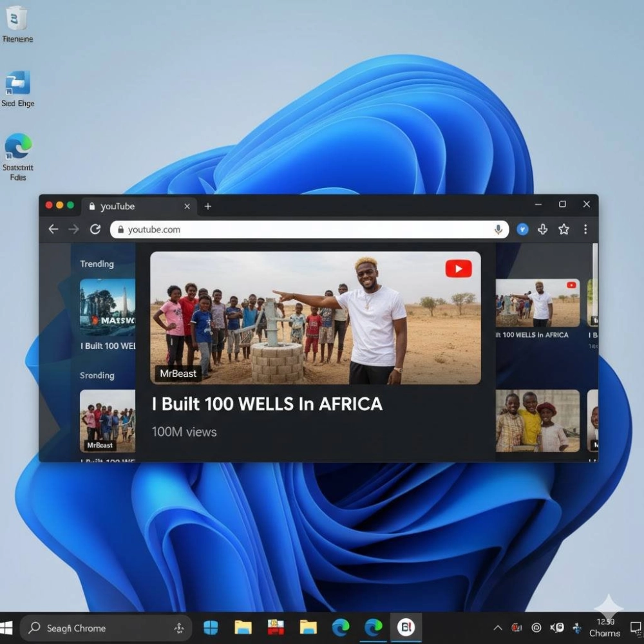Click the microphone voice search icon
The width and height of the screenshot is (644, 644).
498,229
